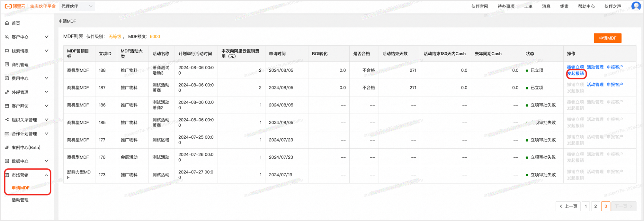Click 发起报销 link for project 188
The height and width of the screenshot is (221, 644).
click(x=576, y=74)
